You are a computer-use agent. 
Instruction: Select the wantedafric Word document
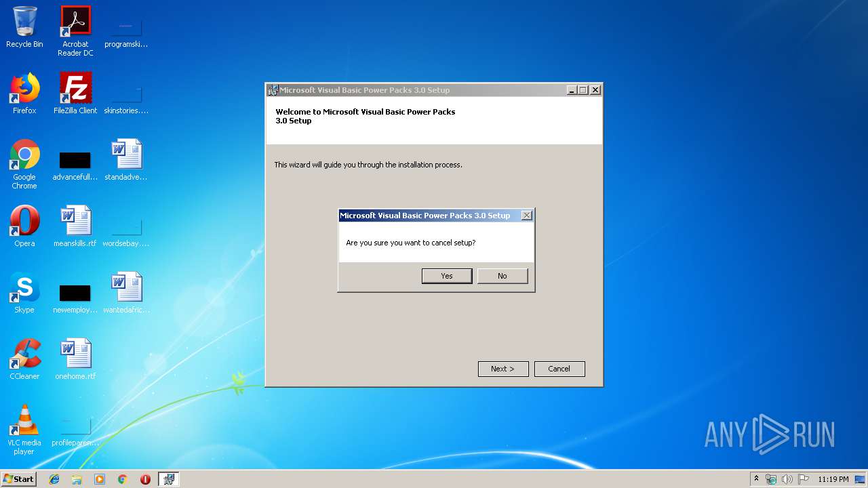[x=126, y=293]
